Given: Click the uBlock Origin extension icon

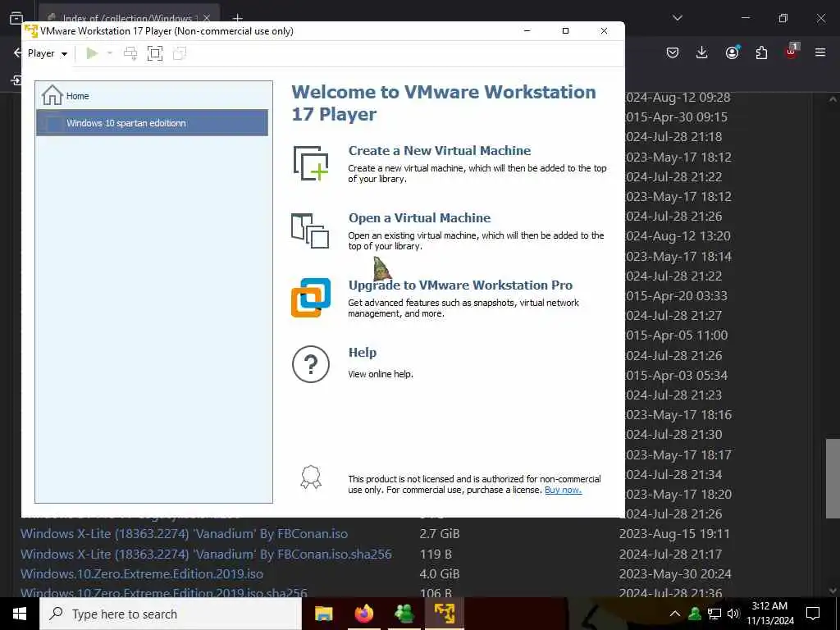Looking at the screenshot, I should tap(792, 52).
